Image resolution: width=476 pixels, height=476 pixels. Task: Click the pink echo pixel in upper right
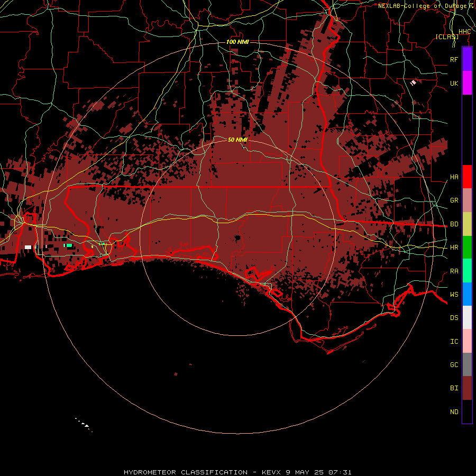[413, 83]
